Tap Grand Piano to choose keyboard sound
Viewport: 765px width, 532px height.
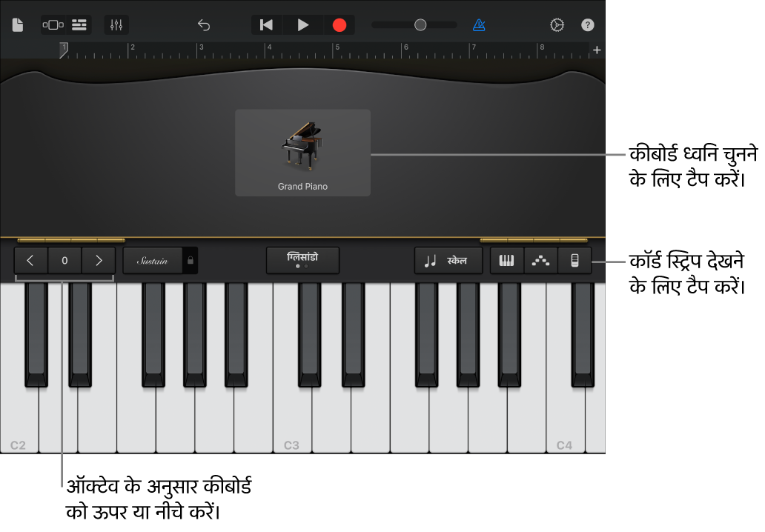302,153
